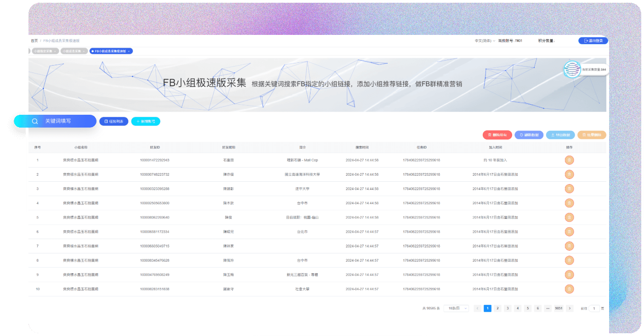This screenshot has height=336, width=644.
Task: Click the 新增账号 button
Action: point(146,122)
